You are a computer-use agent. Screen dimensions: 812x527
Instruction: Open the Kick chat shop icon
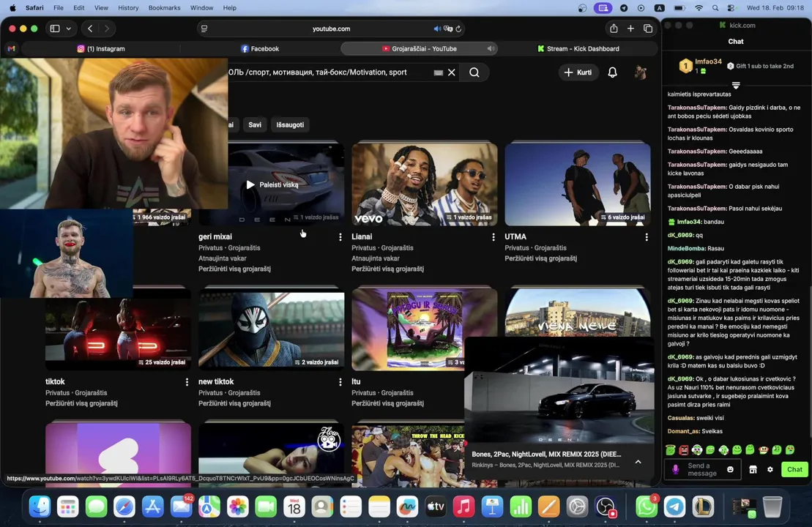(x=753, y=469)
